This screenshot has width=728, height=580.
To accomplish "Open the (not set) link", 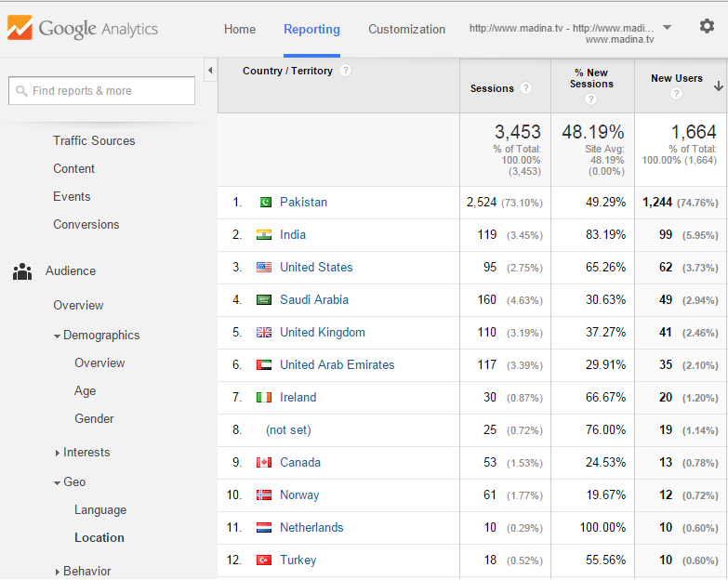I will click(288, 430).
